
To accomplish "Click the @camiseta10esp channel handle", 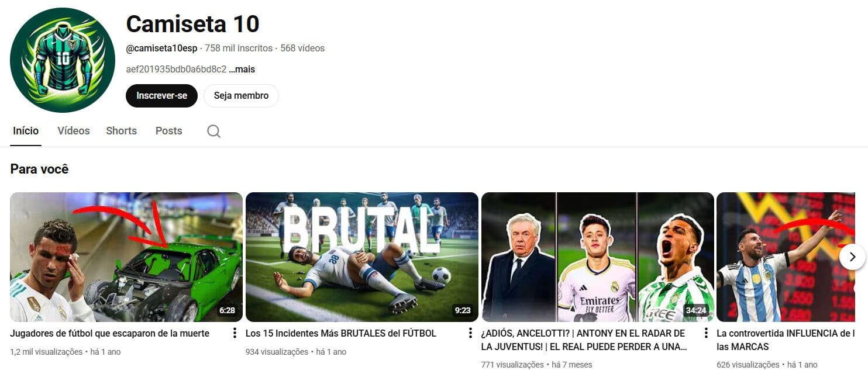I will 161,48.
